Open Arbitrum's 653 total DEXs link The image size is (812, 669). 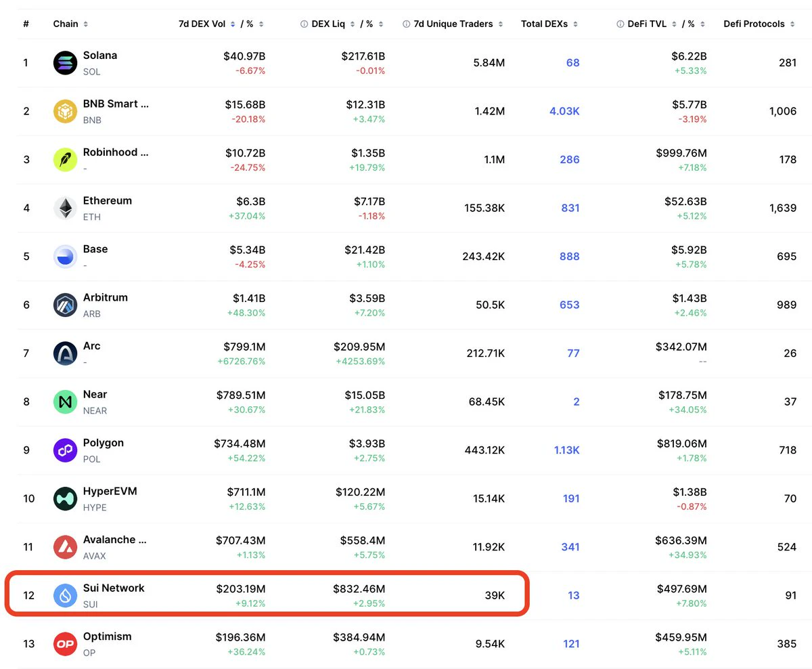pos(570,305)
